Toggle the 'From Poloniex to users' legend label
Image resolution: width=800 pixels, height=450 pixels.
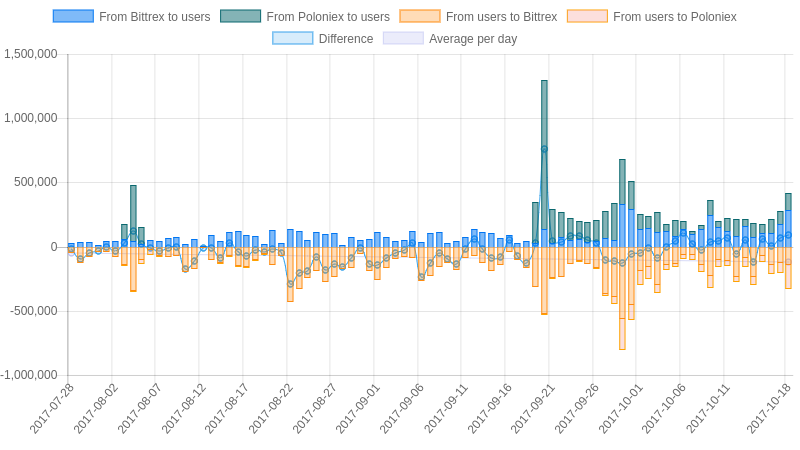328,17
